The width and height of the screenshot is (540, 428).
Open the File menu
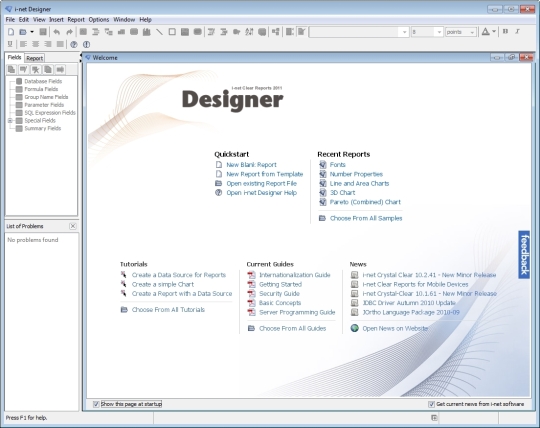click(10, 20)
